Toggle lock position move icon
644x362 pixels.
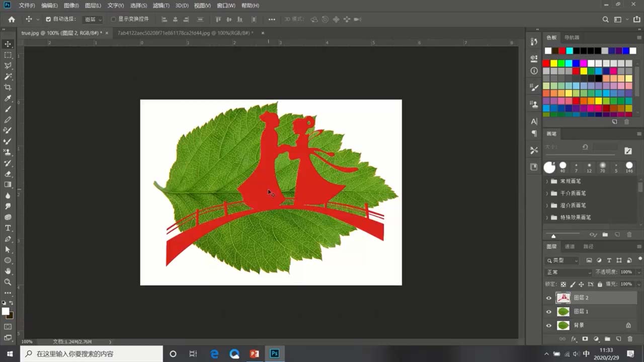tap(581, 284)
